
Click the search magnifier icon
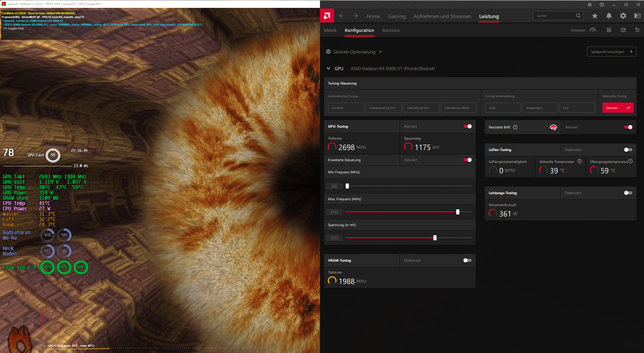pos(578,16)
